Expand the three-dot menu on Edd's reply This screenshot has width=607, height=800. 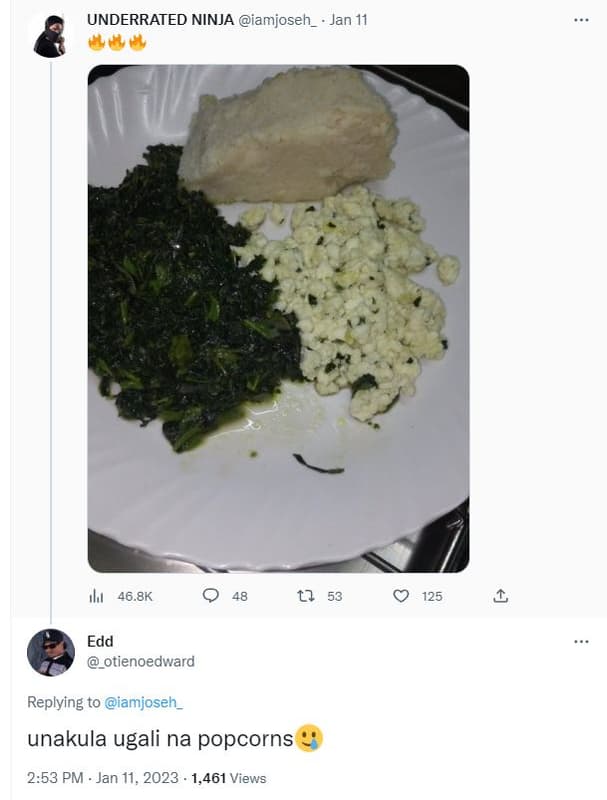581,641
